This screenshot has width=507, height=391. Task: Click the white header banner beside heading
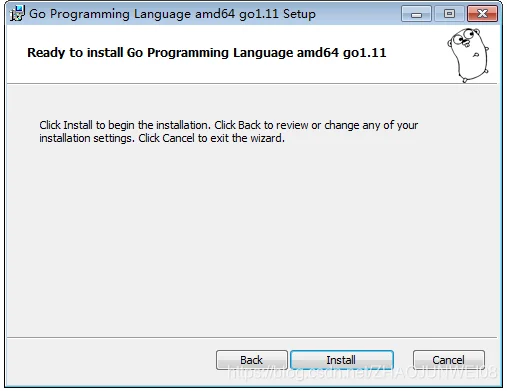[415, 53]
